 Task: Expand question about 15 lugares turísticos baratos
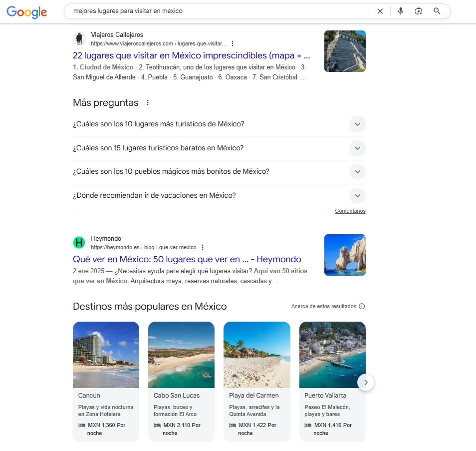[x=357, y=148]
